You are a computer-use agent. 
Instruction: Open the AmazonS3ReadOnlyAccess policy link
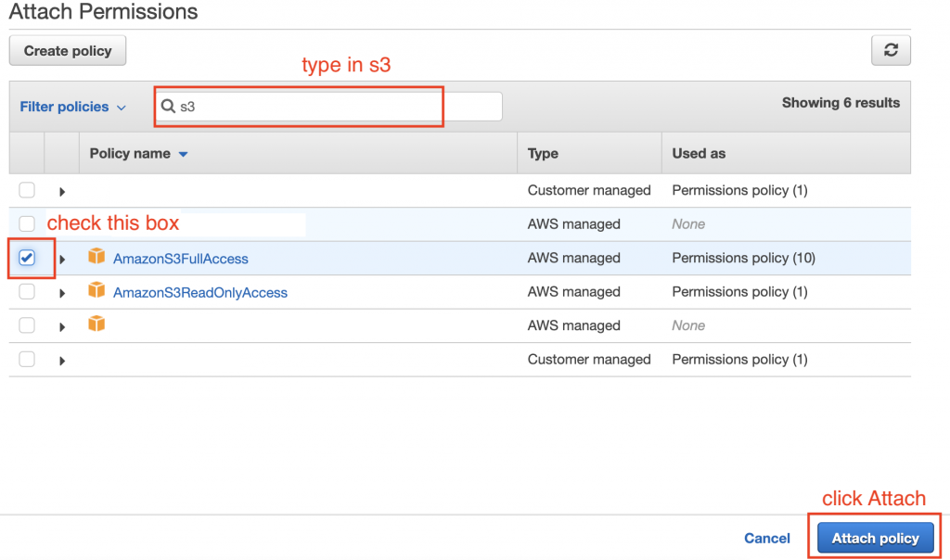tap(200, 292)
